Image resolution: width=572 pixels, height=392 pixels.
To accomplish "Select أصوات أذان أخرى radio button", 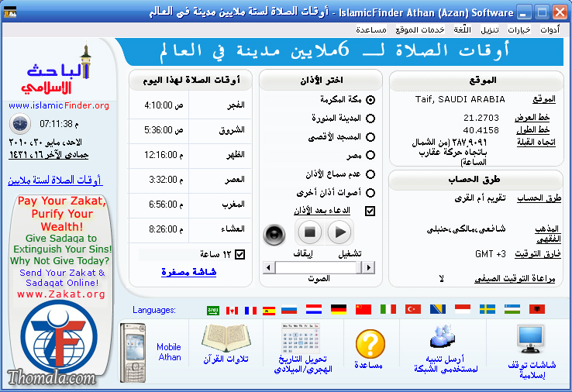I will point(370,193).
